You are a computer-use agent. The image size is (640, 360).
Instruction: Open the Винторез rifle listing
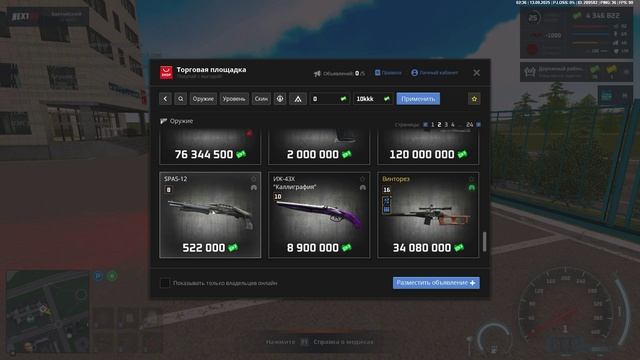tap(428, 215)
